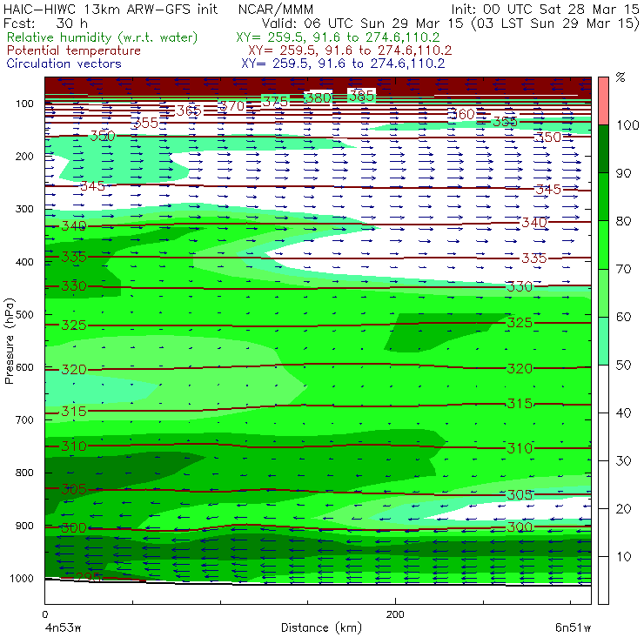Screen dimensions: 644x644
Task: Click the blue 'Circulation vectors' legend label
Action: click(x=64, y=64)
